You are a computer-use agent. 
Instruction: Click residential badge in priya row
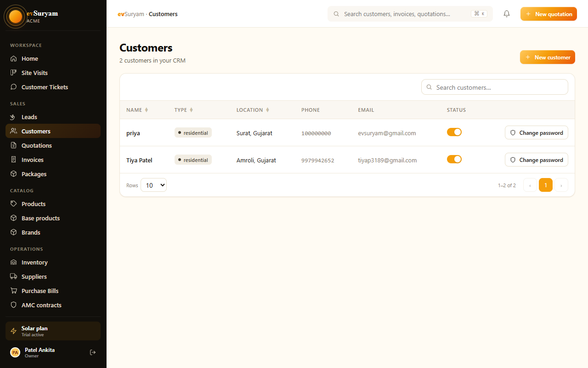[x=193, y=132]
